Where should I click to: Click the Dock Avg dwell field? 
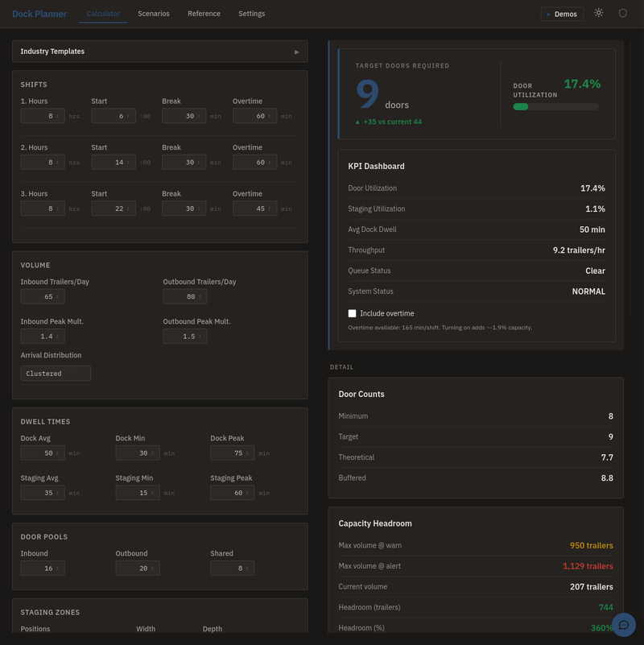click(x=43, y=453)
